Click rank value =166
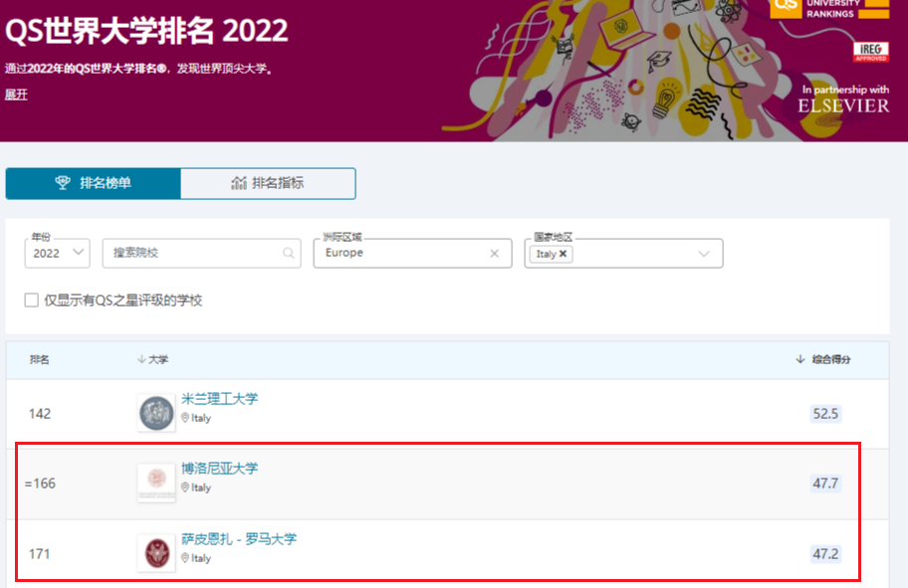The image size is (908, 588). click(x=40, y=484)
